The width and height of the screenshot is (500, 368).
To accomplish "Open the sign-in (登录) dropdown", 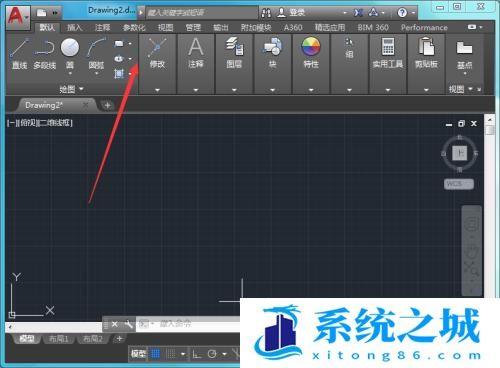I will coord(345,13).
